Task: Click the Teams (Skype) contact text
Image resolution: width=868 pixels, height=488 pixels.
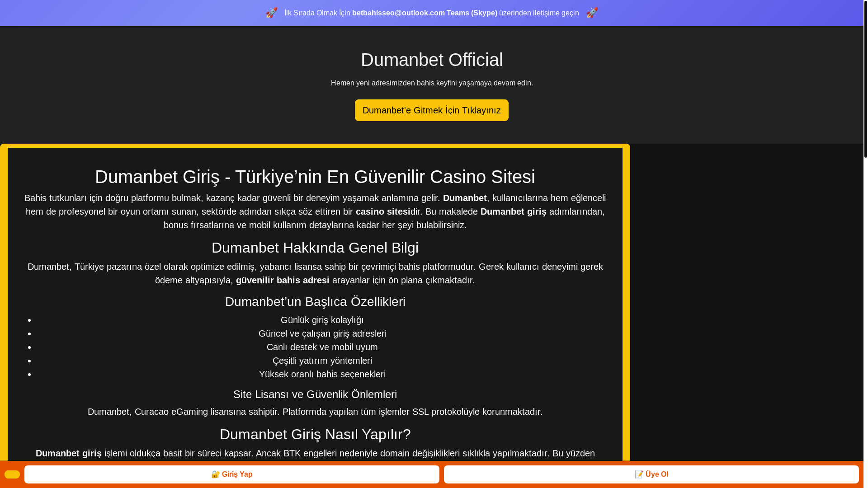Action: point(472,13)
